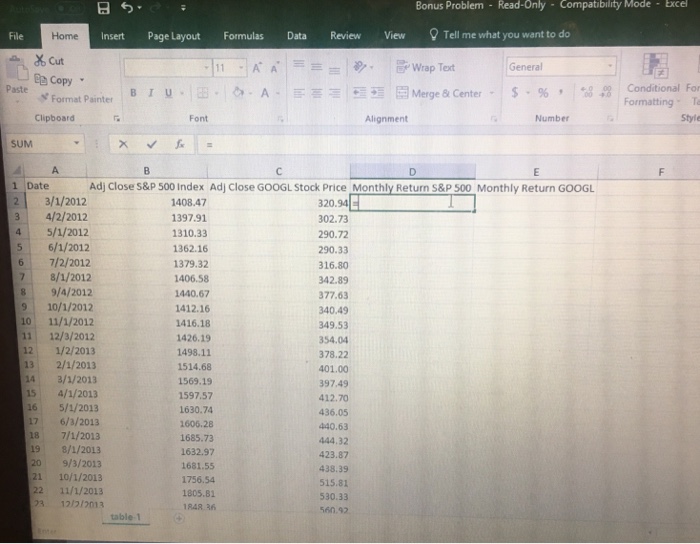This screenshot has height=544, width=700.
Task: Select Bottom Align icon
Action: (334, 70)
